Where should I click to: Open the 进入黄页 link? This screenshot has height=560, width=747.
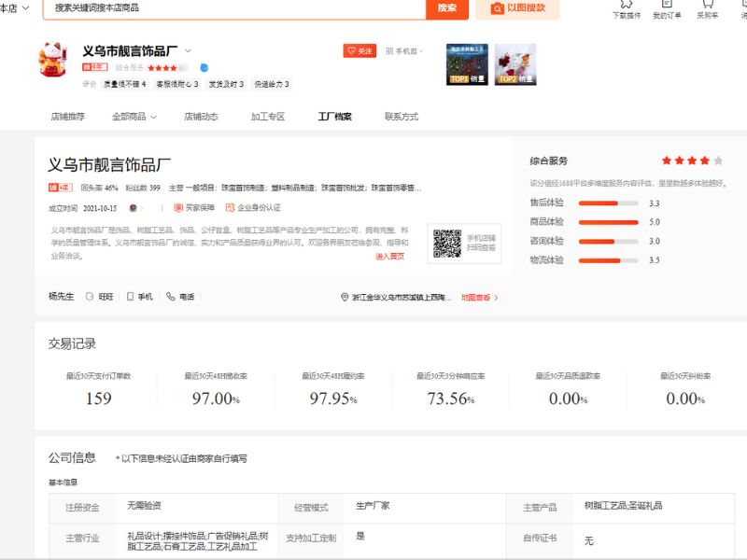click(x=389, y=256)
